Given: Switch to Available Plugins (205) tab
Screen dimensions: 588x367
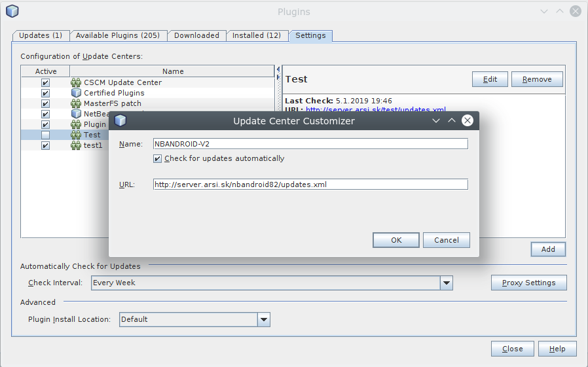Looking at the screenshot, I should (118, 35).
